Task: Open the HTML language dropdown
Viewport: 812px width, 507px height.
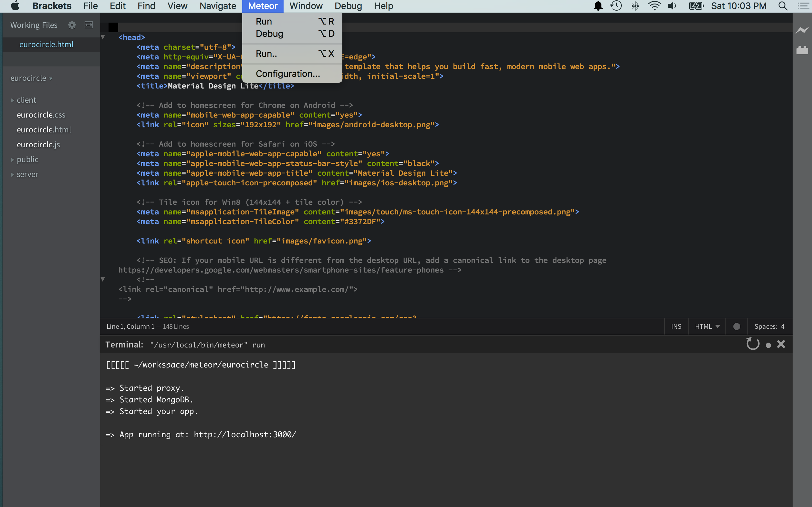Action: (x=707, y=326)
